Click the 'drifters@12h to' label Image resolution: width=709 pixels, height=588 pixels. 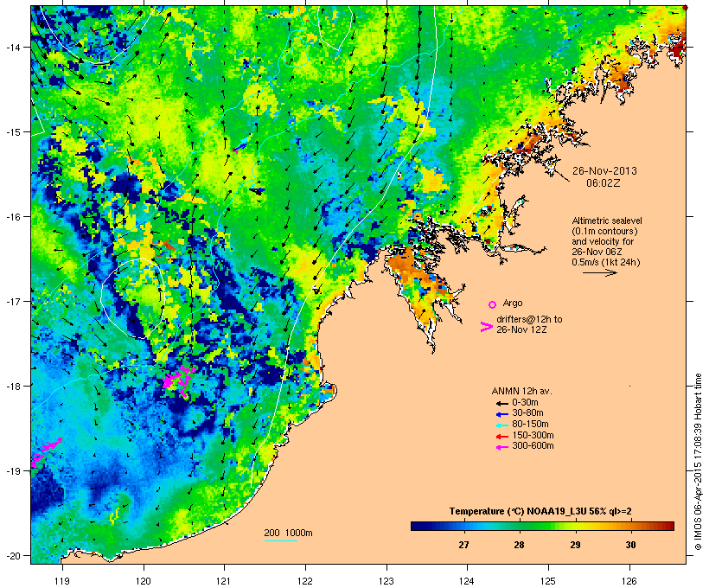point(529,319)
